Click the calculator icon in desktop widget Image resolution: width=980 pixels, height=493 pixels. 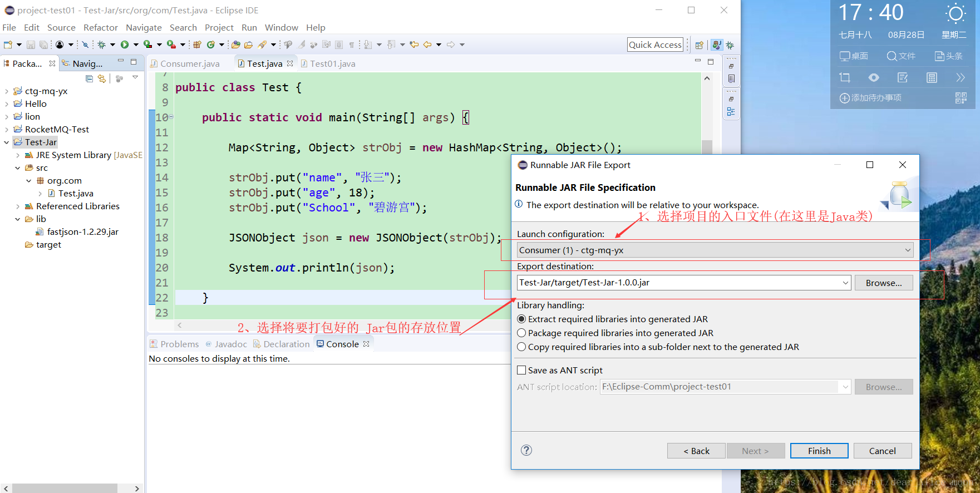pyautogui.click(x=932, y=78)
